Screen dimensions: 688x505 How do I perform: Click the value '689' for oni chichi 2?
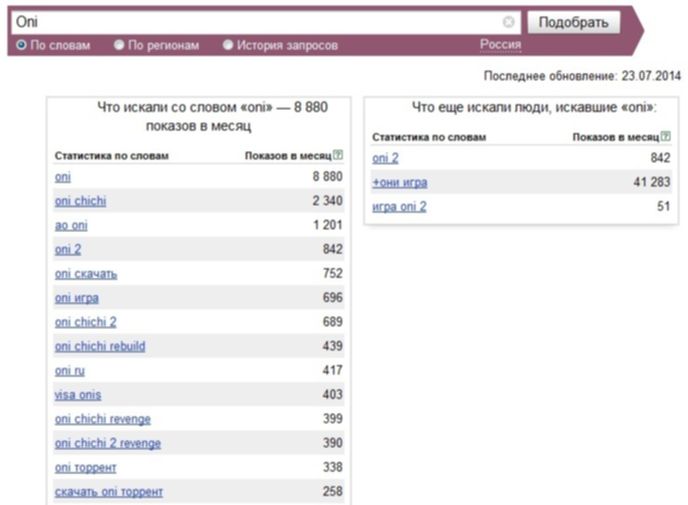[333, 322]
